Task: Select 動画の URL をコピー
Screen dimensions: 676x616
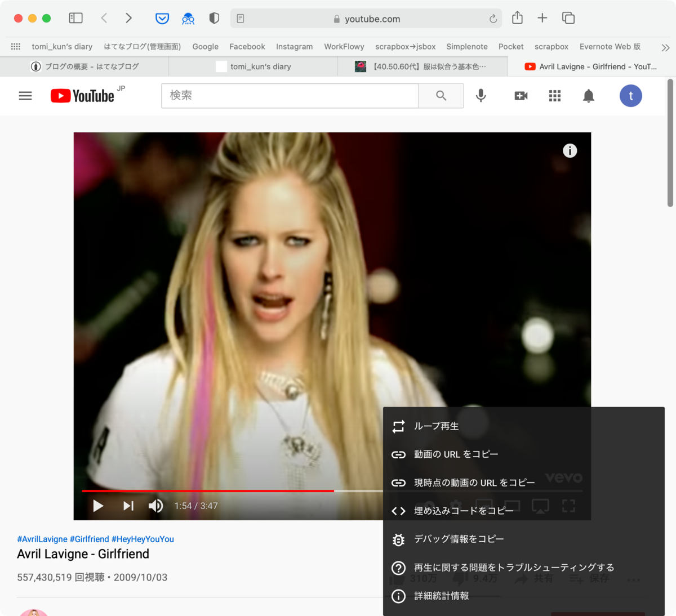Action: click(524, 454)
